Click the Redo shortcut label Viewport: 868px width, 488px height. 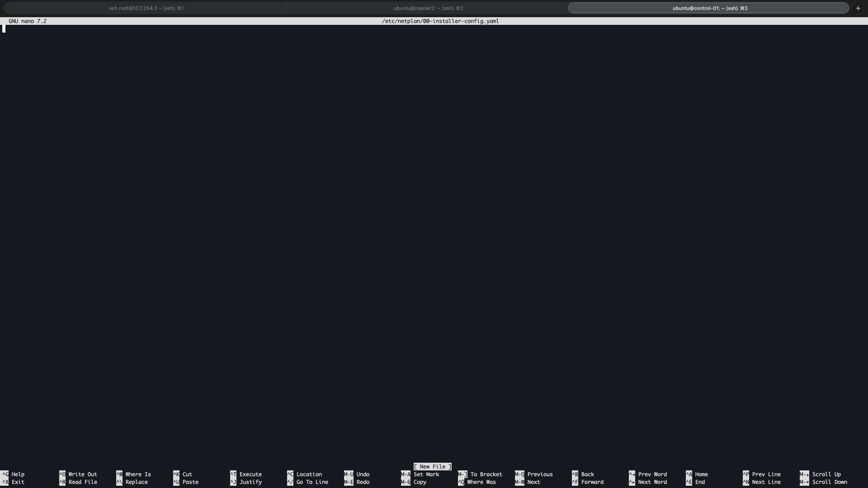pyautogui.click(x=363, y=482)
